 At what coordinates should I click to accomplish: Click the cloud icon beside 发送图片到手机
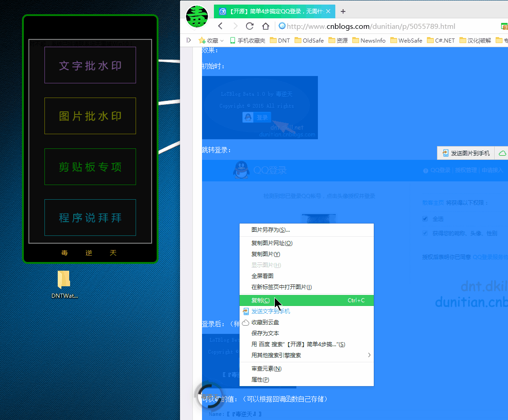tap(502, 153)
